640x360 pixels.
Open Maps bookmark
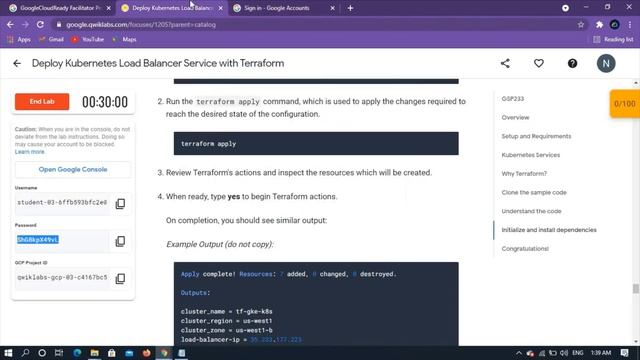[x=124, y=39]
